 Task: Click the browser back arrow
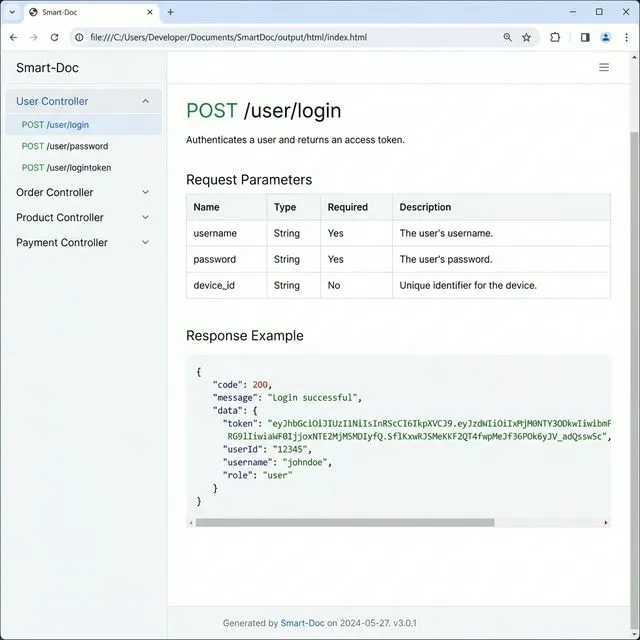[13, 37]
